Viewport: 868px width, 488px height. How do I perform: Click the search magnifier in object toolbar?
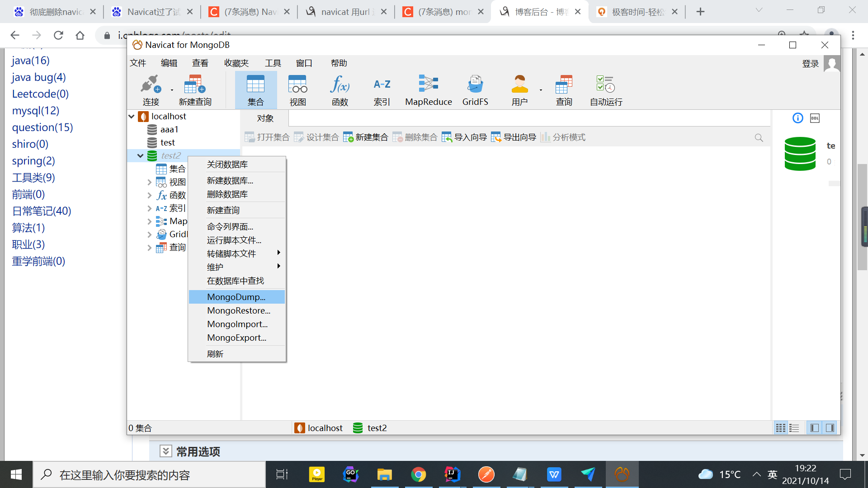(x=759, y=137)
